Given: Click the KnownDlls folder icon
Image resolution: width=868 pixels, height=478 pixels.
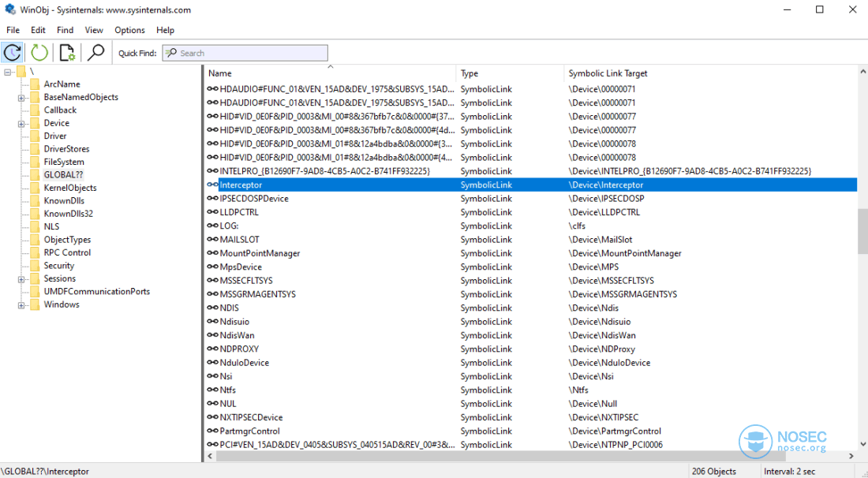Looking at the screenshot, I should tap(35, 201).
